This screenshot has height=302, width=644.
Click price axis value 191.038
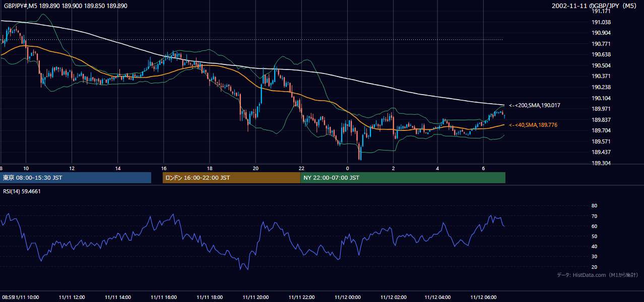[601, 22]
